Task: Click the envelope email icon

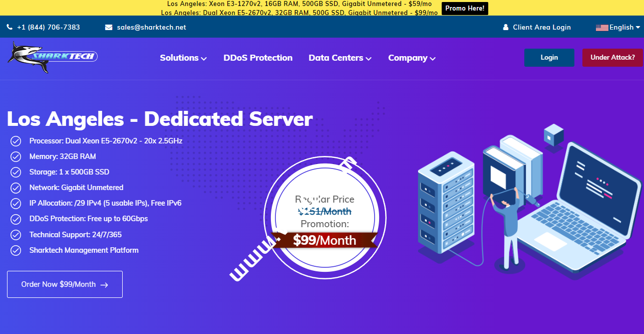Action: [109, 28]
